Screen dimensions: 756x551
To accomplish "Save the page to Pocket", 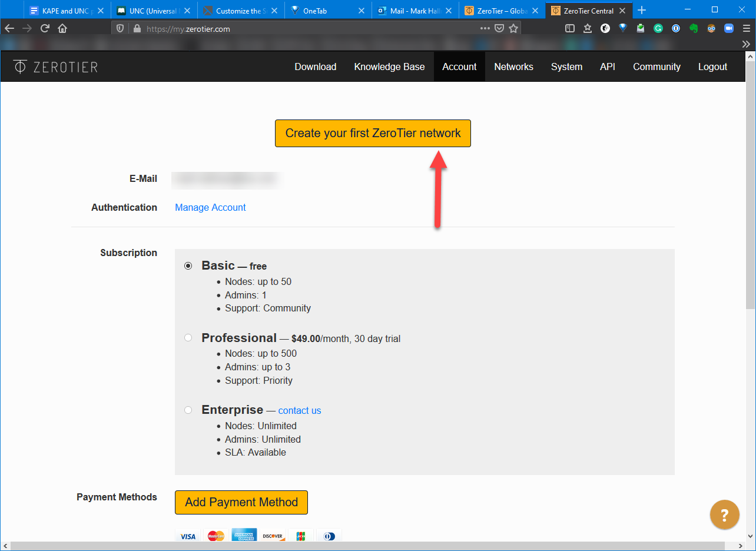I will pyautogui.click(x=499, y=28).
